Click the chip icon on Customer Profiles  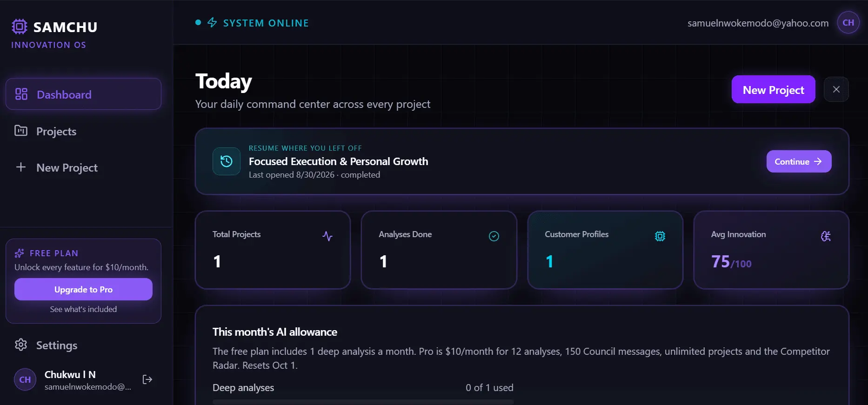[660, 236]
